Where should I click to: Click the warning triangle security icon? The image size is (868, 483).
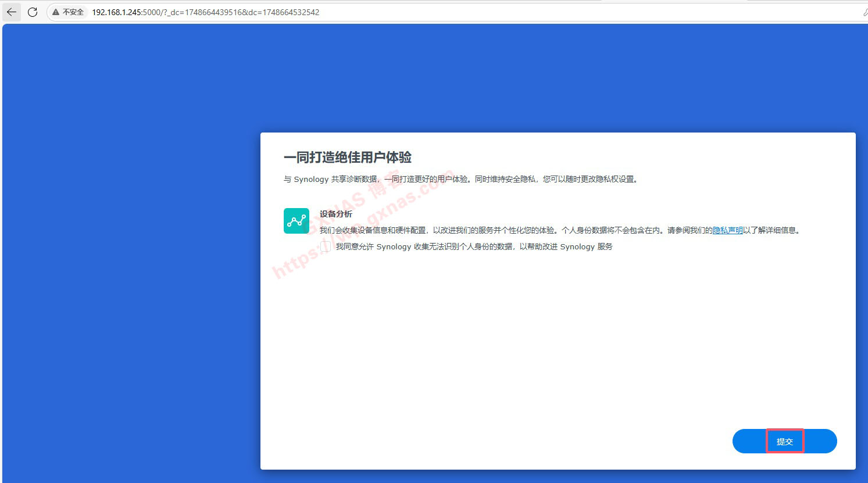pos(56,12)
